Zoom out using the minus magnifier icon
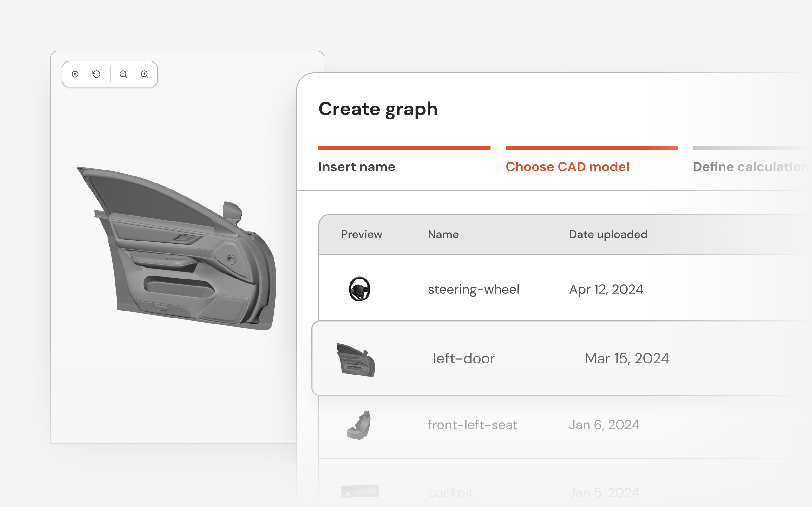812x507 pixels. tap(123, 74)
